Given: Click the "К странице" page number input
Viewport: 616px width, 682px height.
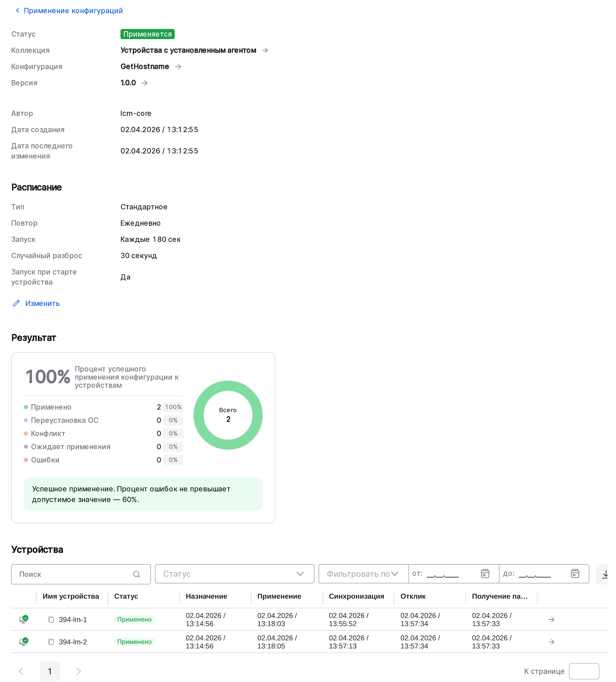Looking at the screenshot, I should 584,671.
